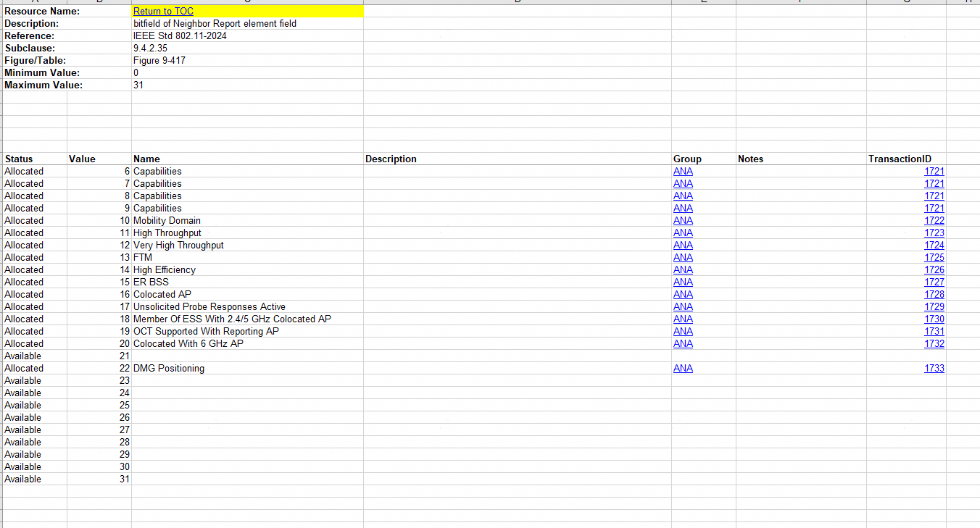This screenshot has height=528, width=980.
Task: Select the Maximum Value cell containing 31
Action: pyautogui.click(x=138, y=85)
